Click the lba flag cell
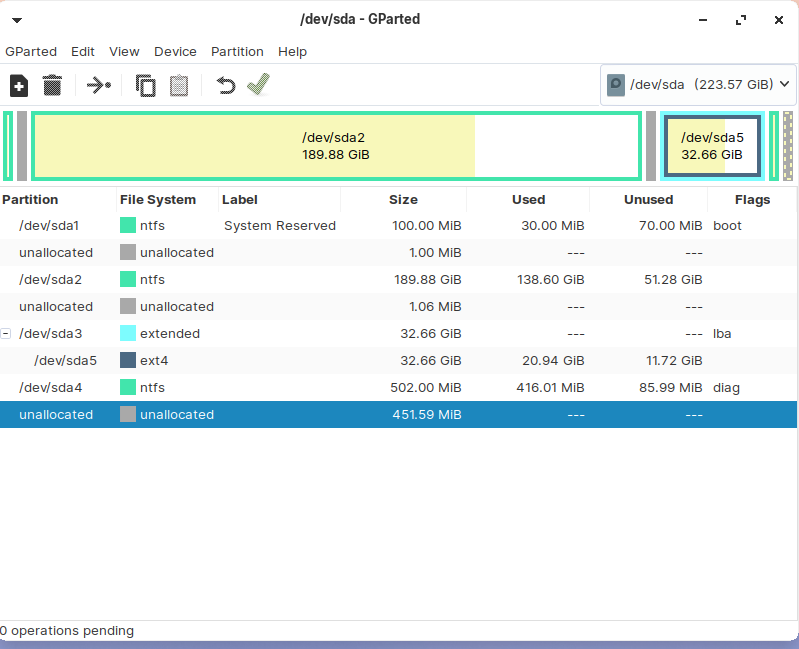Viewport: 799px width, 649px height. [722, 334]
